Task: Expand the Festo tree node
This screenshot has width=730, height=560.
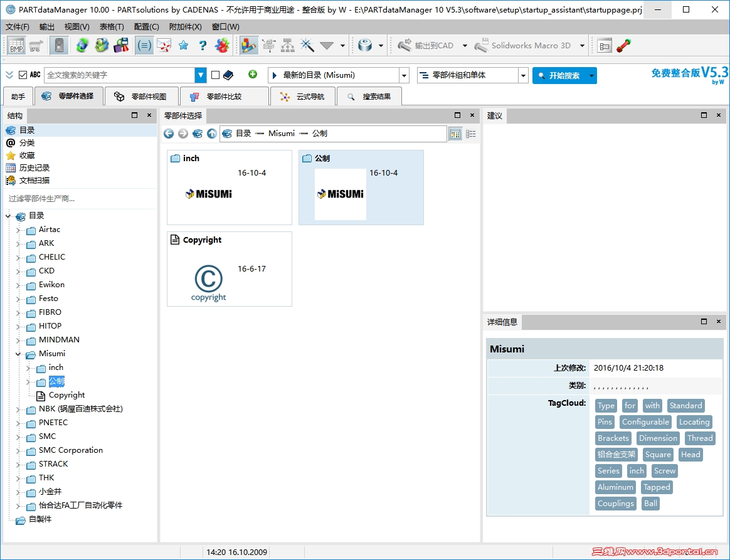Action: point(18,299)
